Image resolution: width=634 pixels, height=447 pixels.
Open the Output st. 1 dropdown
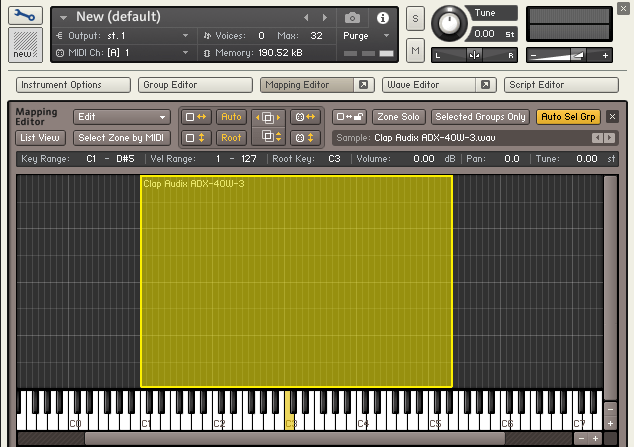(x=122, y=35)
